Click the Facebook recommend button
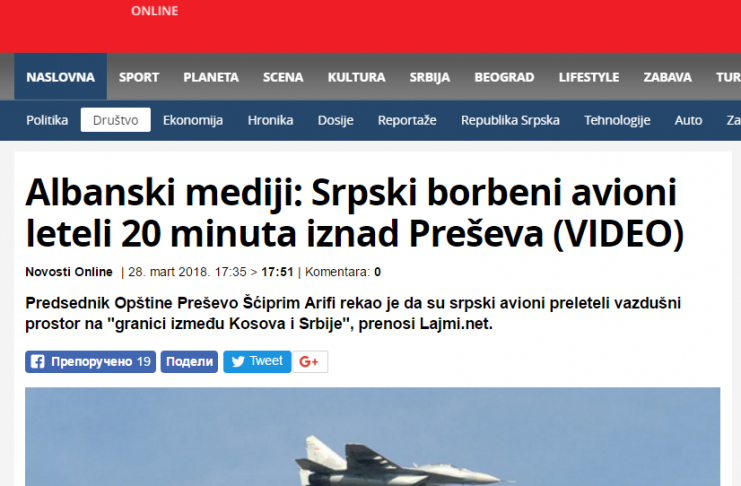 coord(90,362)
